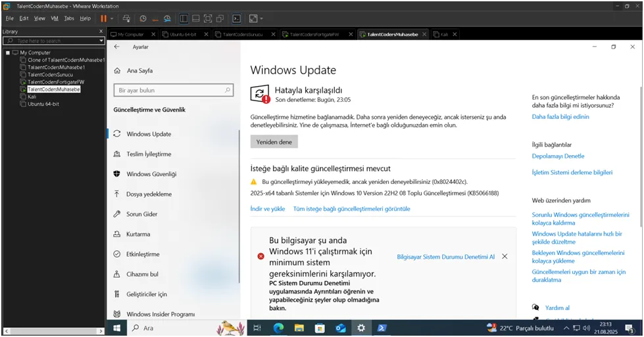Open the power options dropdown beside pause
Viewport: 644px width, 337px height.
[x=112, y=18]
